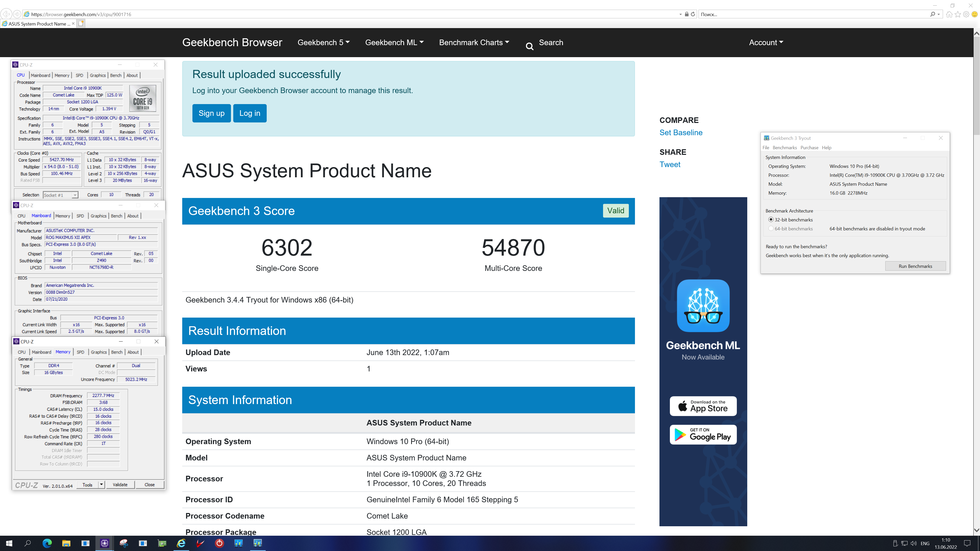Click the Sign up button
This screenshot has height=551, width=980.
click(x=212, y=113)
